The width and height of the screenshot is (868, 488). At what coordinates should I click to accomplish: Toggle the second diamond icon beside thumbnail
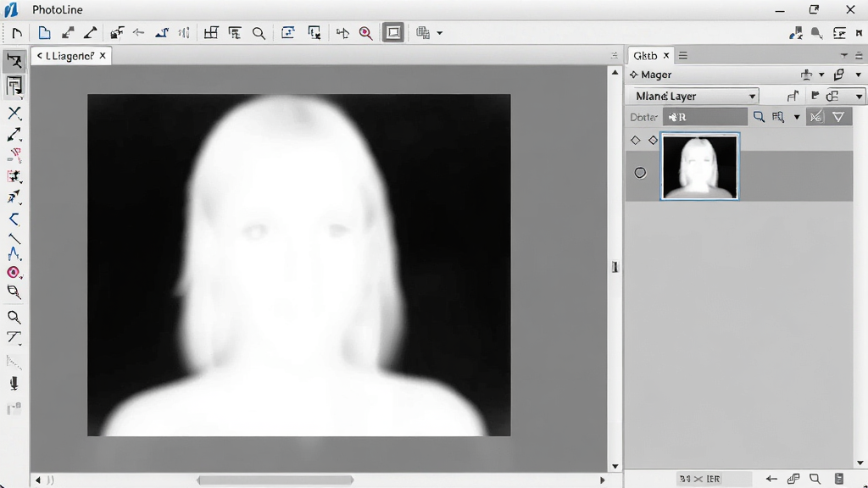(654, 141)
